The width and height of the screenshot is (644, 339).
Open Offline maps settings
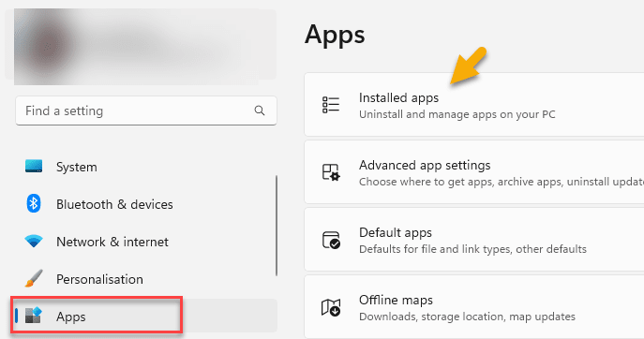473,307
